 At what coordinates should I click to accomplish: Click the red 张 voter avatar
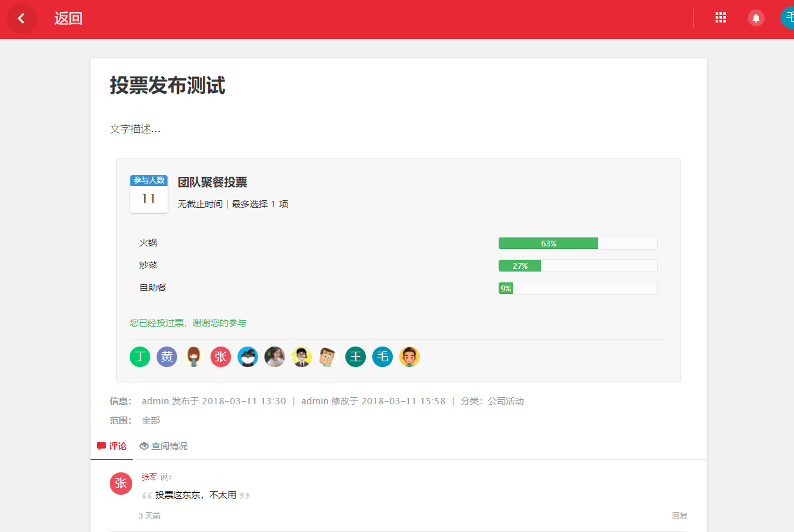[220, 356]
